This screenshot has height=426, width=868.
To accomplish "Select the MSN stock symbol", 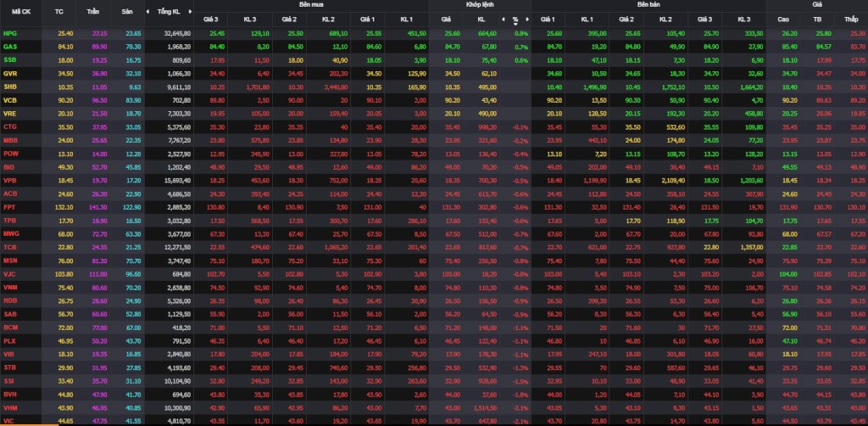I will click(x=10, y=261).
